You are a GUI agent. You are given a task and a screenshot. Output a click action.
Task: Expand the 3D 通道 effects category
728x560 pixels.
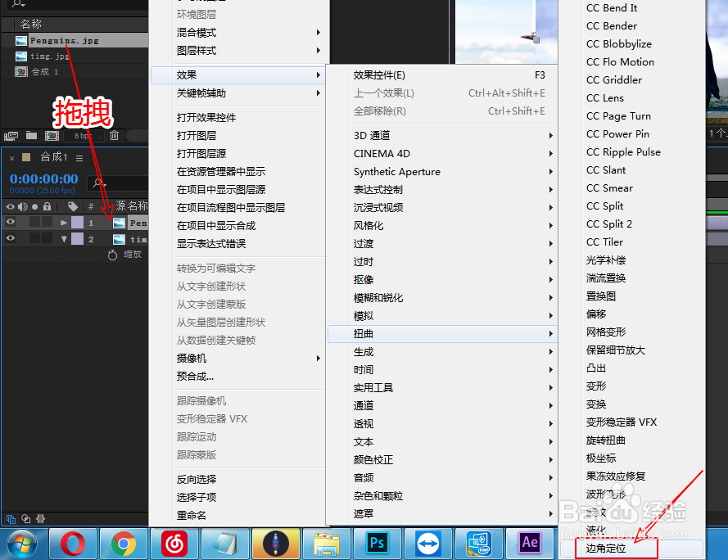442,135
